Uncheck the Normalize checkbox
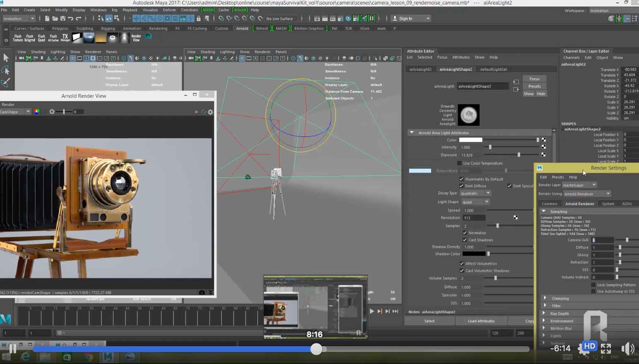Screen dimensions: 639x364 tap(465, 233)
